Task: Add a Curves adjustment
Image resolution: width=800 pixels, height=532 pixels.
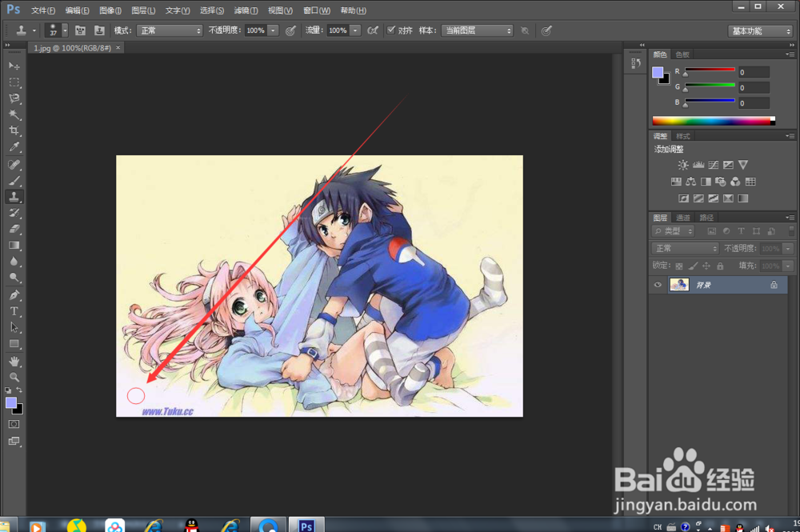Action: coord(714,165)
